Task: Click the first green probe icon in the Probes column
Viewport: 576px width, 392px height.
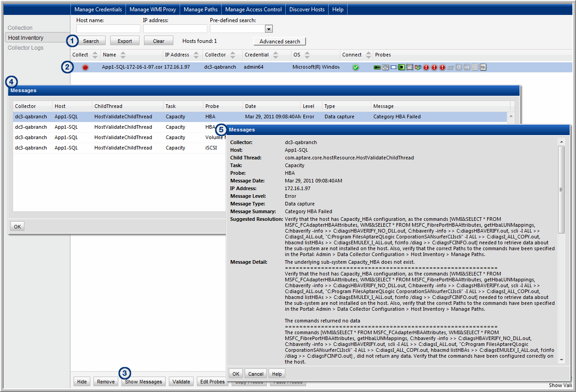Action: 377,67
